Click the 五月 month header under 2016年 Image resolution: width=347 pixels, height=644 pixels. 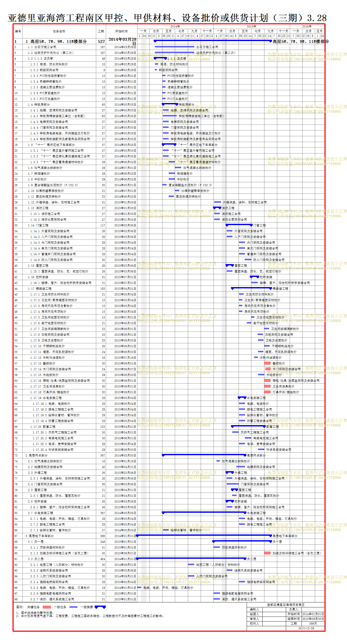(319, 31)
